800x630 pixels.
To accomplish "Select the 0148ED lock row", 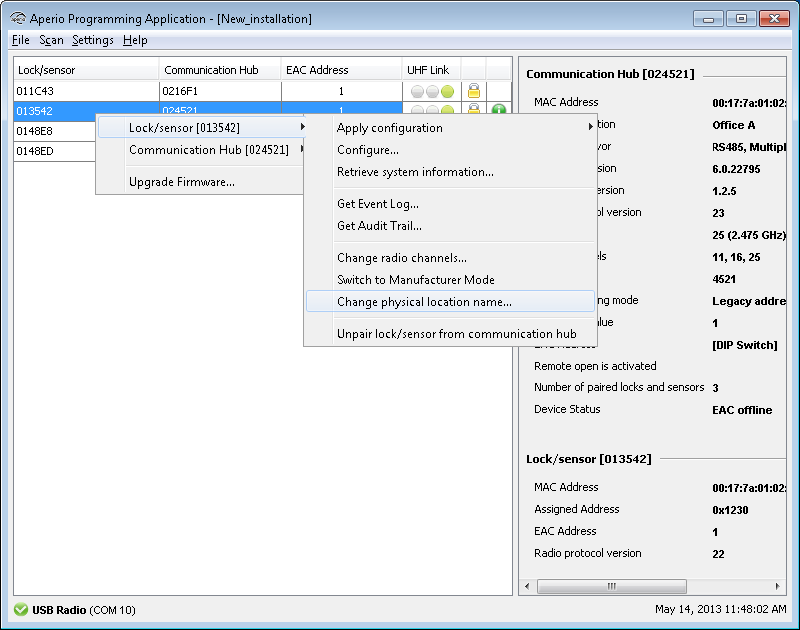I will (55, 151).
